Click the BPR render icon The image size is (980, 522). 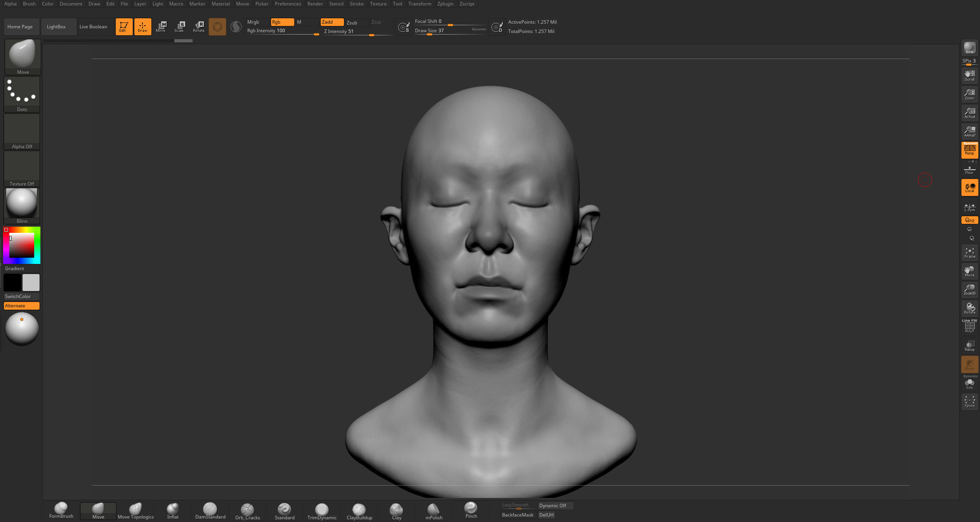click(970, 48)
